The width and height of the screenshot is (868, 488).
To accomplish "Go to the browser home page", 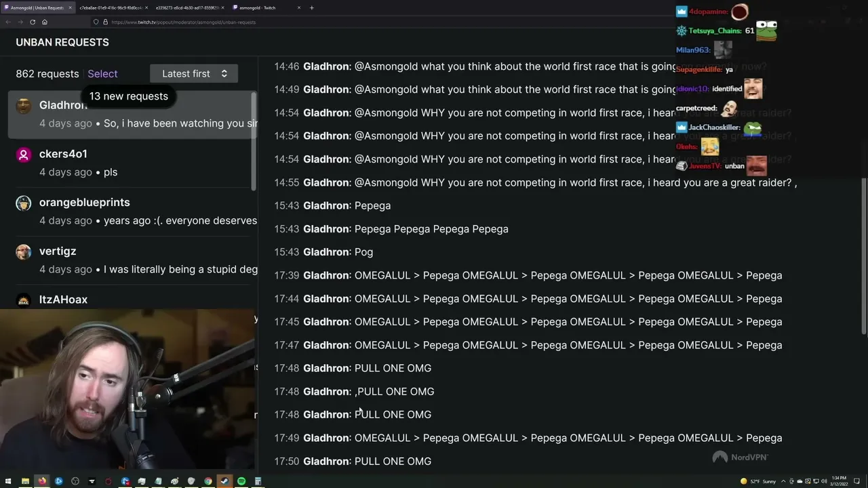I will click(45, 22).
